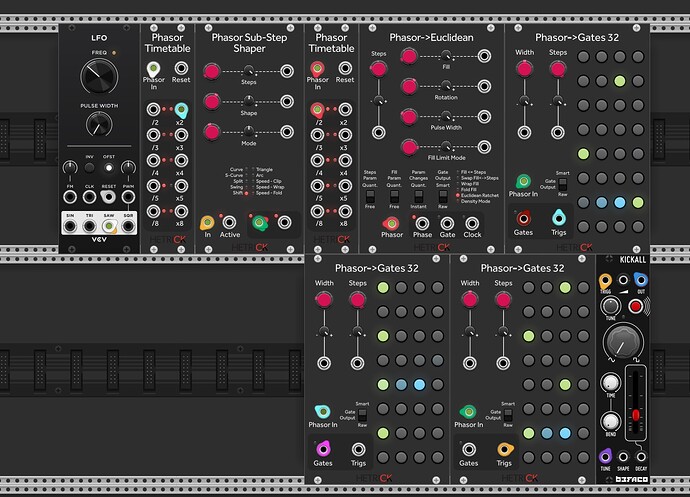690x497 pixels.
Task: Click the FM input jack on the LFO
Action: [x=70, y=197]
